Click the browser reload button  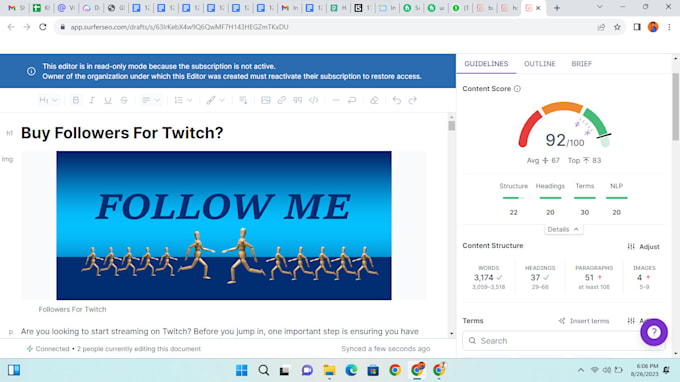(42, 27)
